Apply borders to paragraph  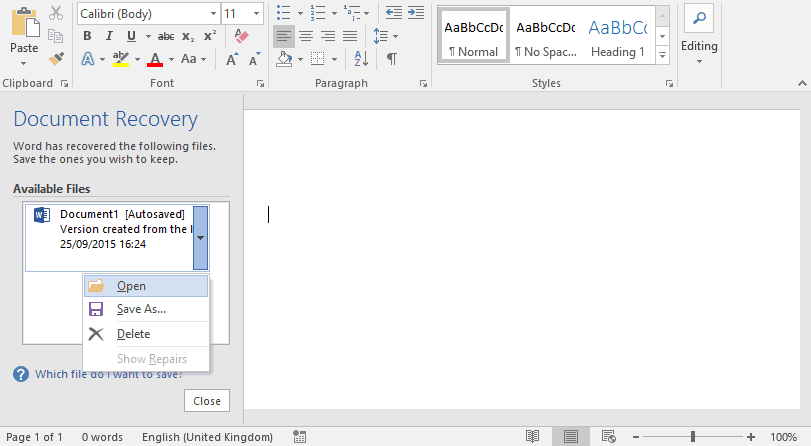point(318,59)
